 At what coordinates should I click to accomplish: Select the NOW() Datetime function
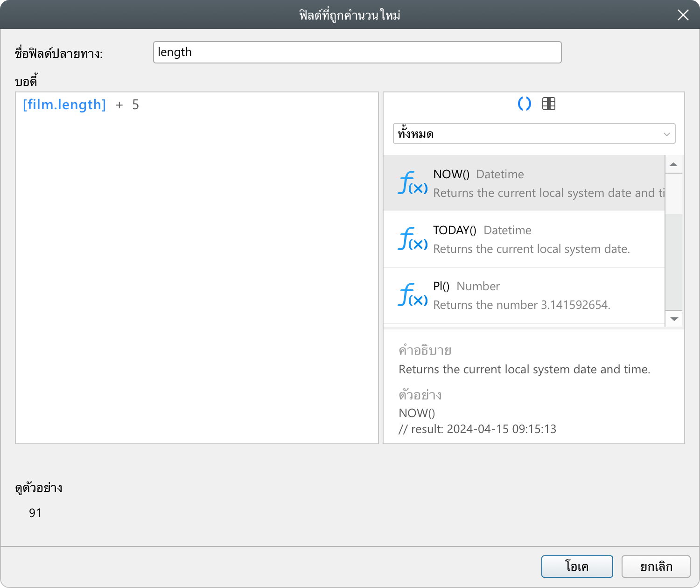pos(541,183)
